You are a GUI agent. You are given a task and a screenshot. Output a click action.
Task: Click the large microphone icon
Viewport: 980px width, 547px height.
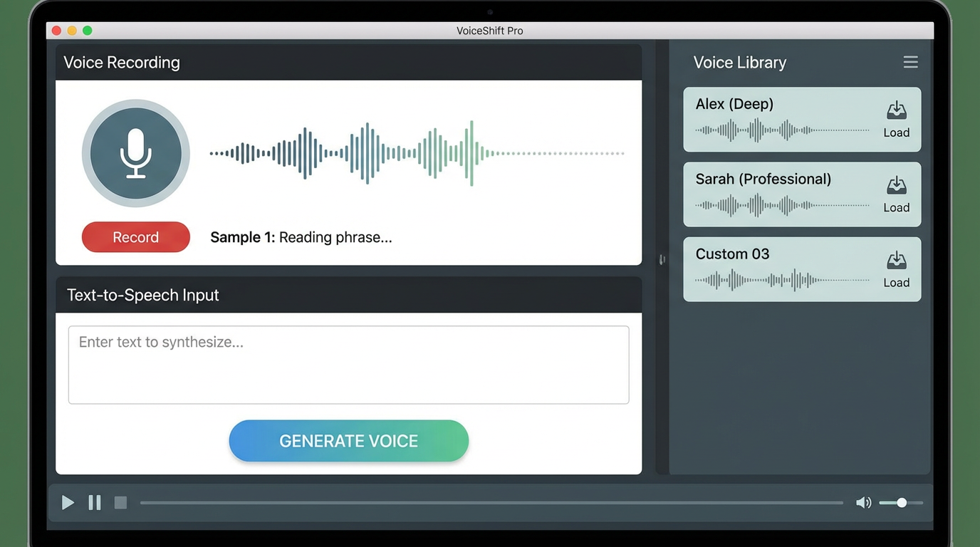[x=135, y=153]
